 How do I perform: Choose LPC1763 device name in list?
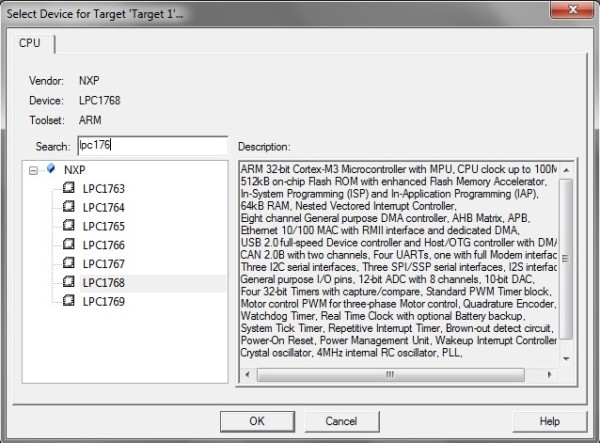pyautogui.click(x=104, y=188)
